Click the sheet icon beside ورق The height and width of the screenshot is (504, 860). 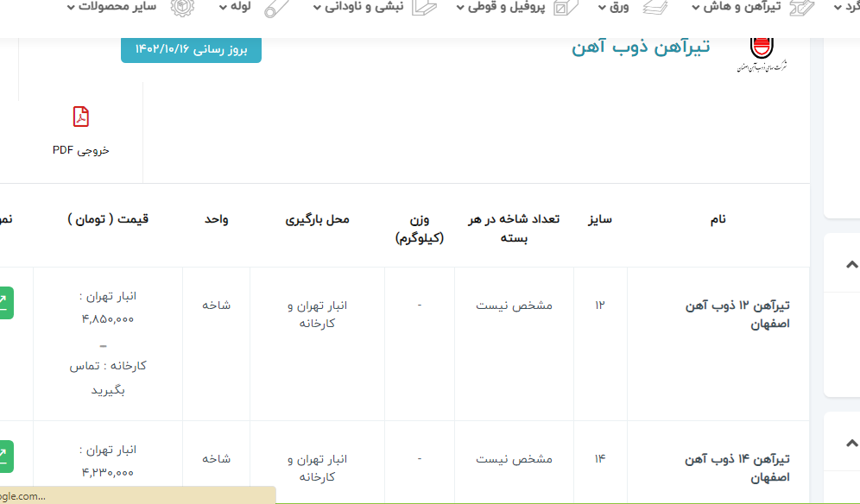coord(655,8)
